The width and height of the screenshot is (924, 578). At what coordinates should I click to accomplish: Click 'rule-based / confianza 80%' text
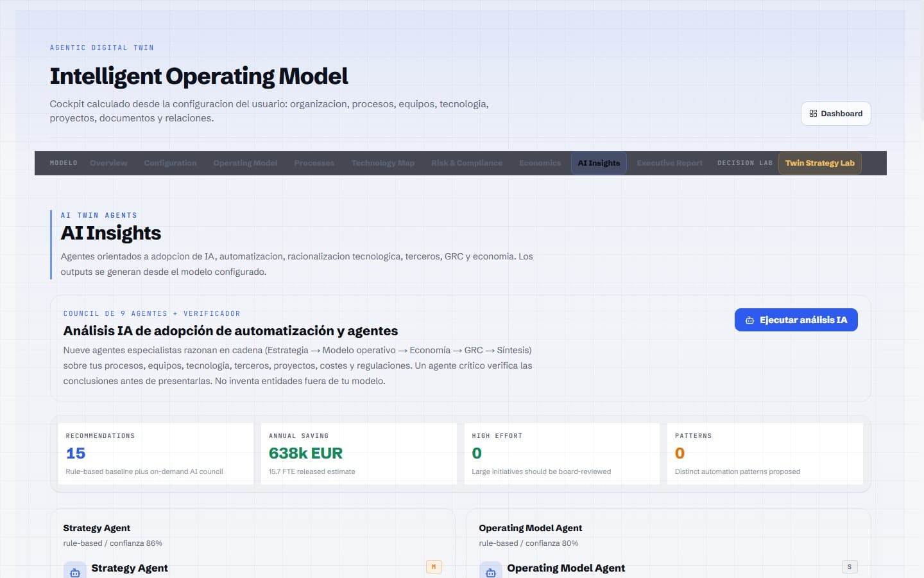point(528,543)
